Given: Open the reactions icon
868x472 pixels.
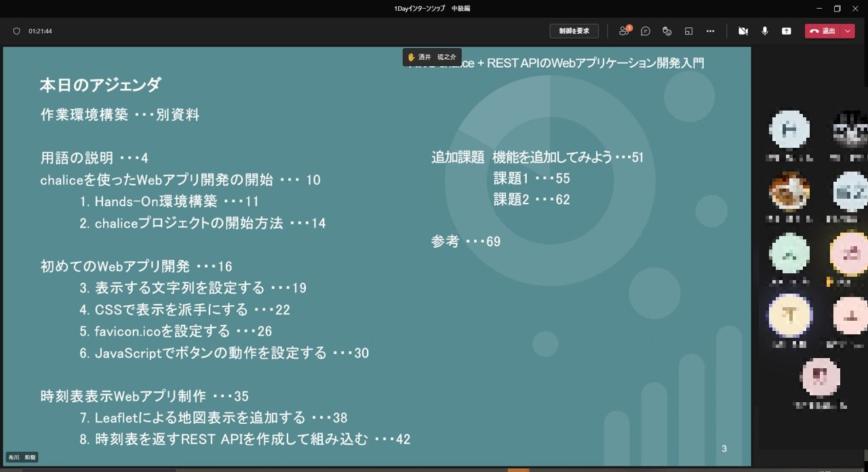Looking at the screenshot, I should click(x=667, y=31).
